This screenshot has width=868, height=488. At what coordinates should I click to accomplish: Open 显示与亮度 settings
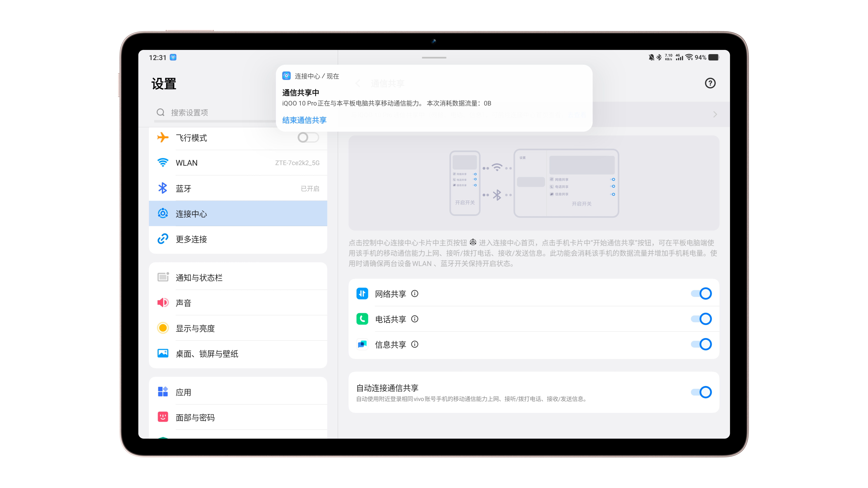point(238,328)
